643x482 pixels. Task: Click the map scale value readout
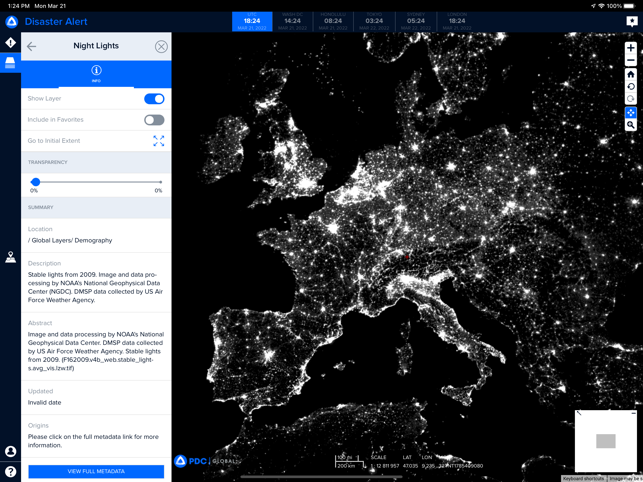point(385,466)
